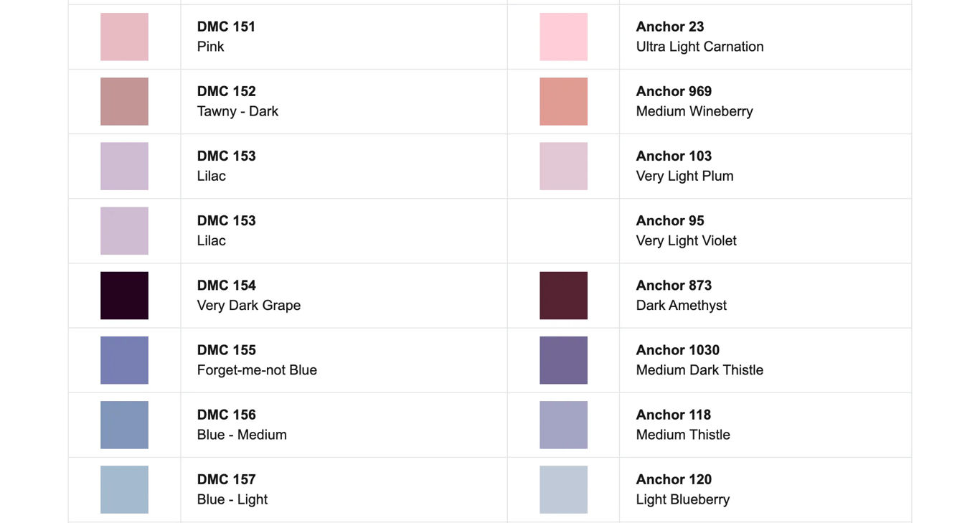Select the Anchor 1030 heading text
The image size is (980, 523).
pos(677,350)
